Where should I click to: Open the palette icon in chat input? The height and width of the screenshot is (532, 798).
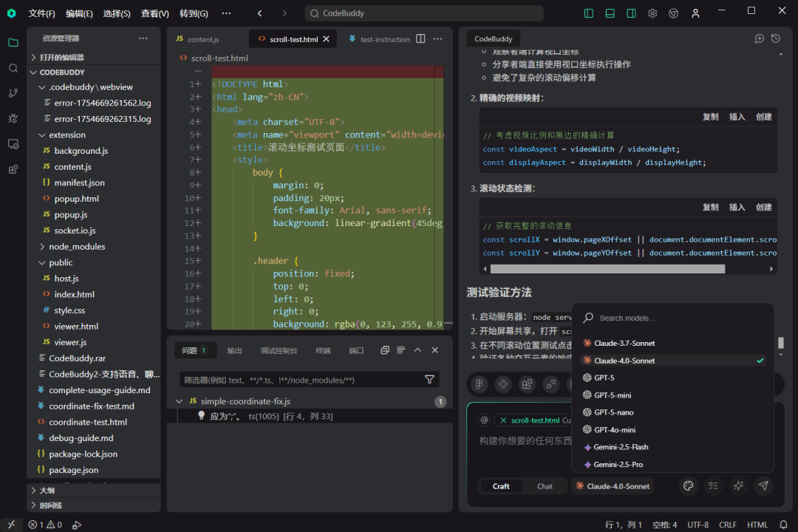689,485
